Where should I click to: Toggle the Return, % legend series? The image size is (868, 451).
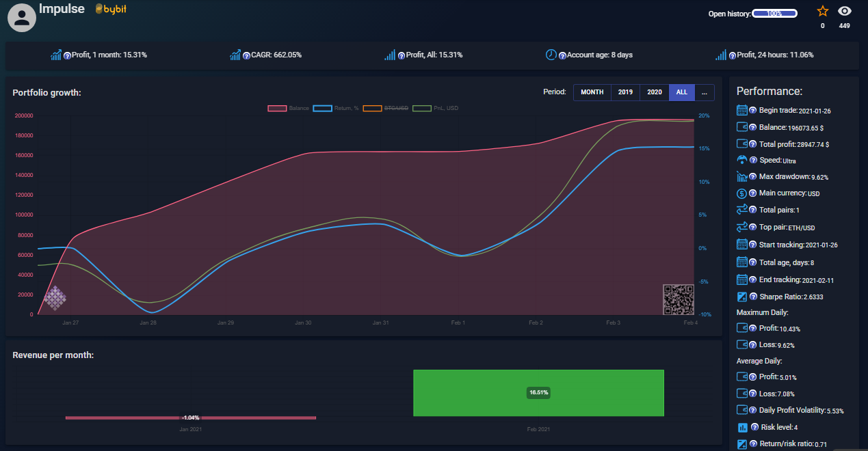pyautogui.click(x=336, y=108)
